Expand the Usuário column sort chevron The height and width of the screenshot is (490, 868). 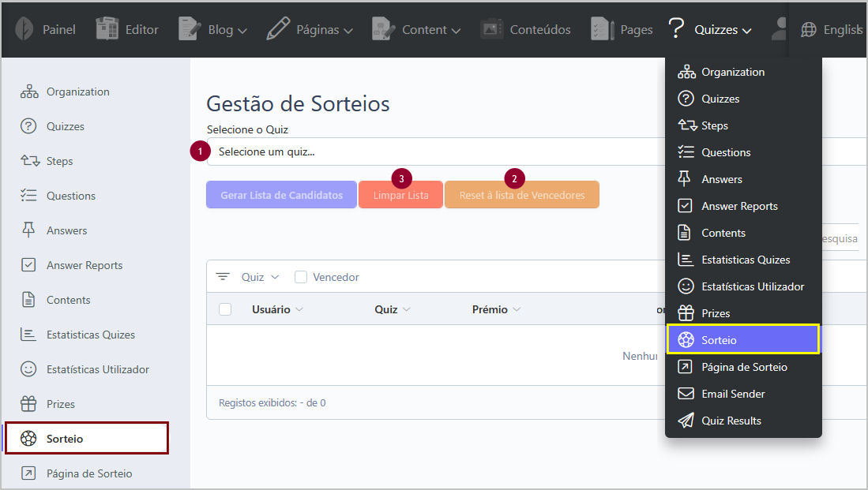299,309
